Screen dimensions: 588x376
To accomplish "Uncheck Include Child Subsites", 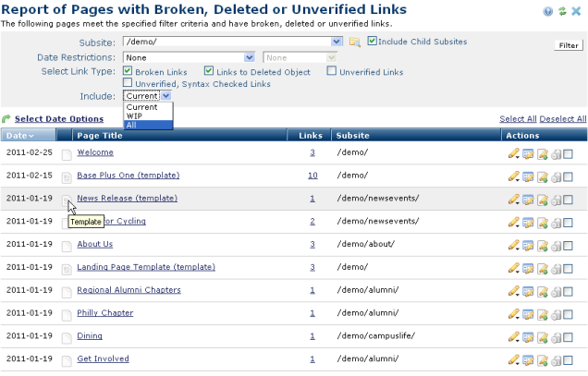I will (372, 42).
